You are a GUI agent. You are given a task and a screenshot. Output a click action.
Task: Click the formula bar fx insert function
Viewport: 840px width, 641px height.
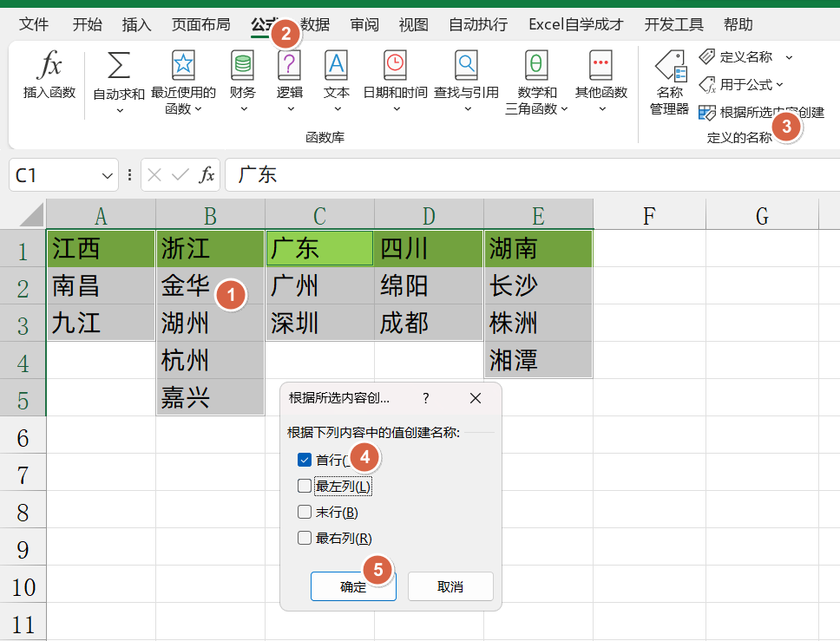point(207,174)
